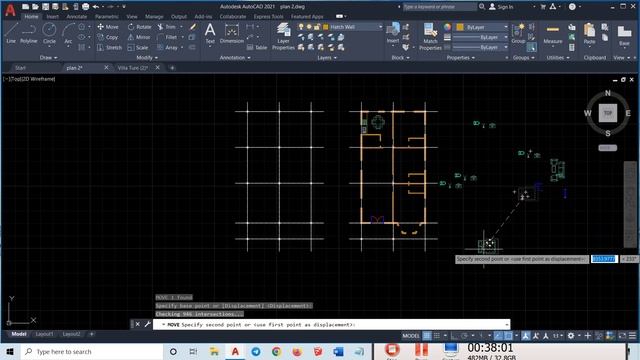Open the AutoCAD application menu logo
640x360 pixels.
[10, 10]
